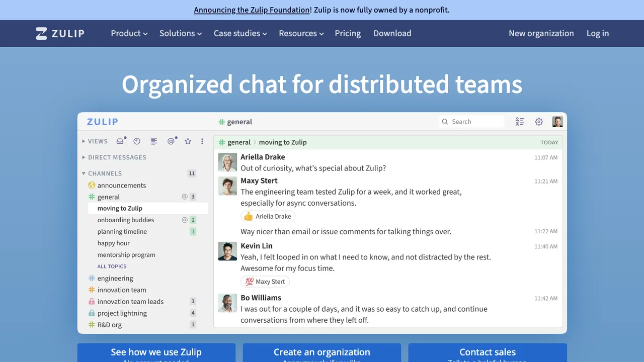The width and height of the screenshot is (644, 362).
Task: Open the recent conversations clock icon
Action: click(137, 141)
